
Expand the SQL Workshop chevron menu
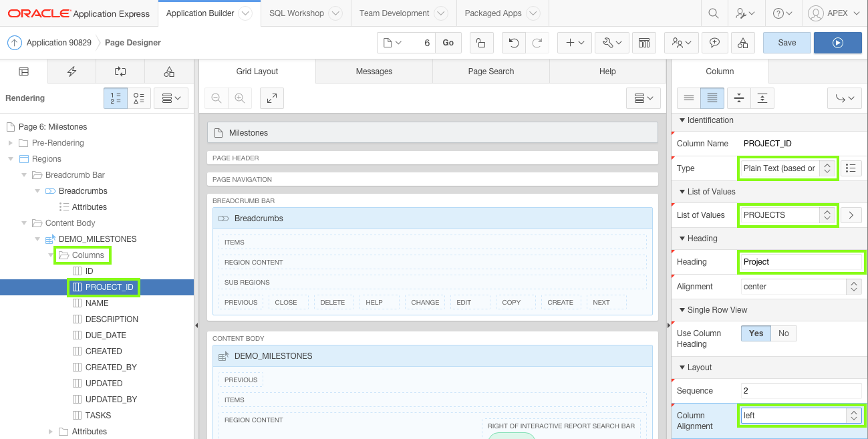pos(335,13)
